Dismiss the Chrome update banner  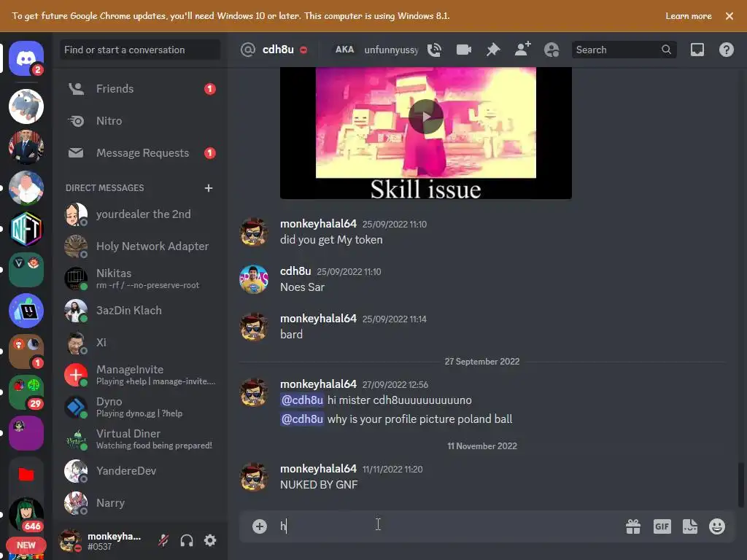pyautogui.click(x=729, y=16)
